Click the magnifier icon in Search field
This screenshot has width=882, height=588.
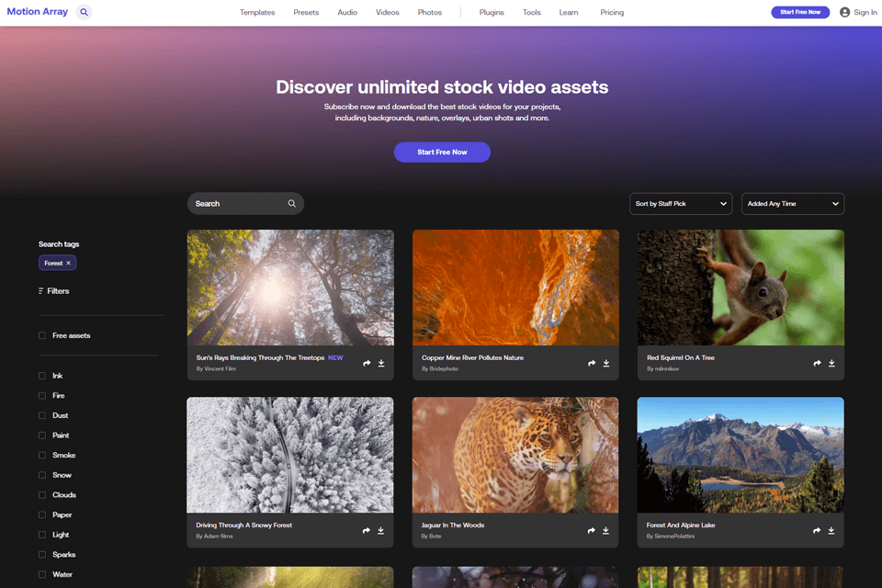click(291, 204)
